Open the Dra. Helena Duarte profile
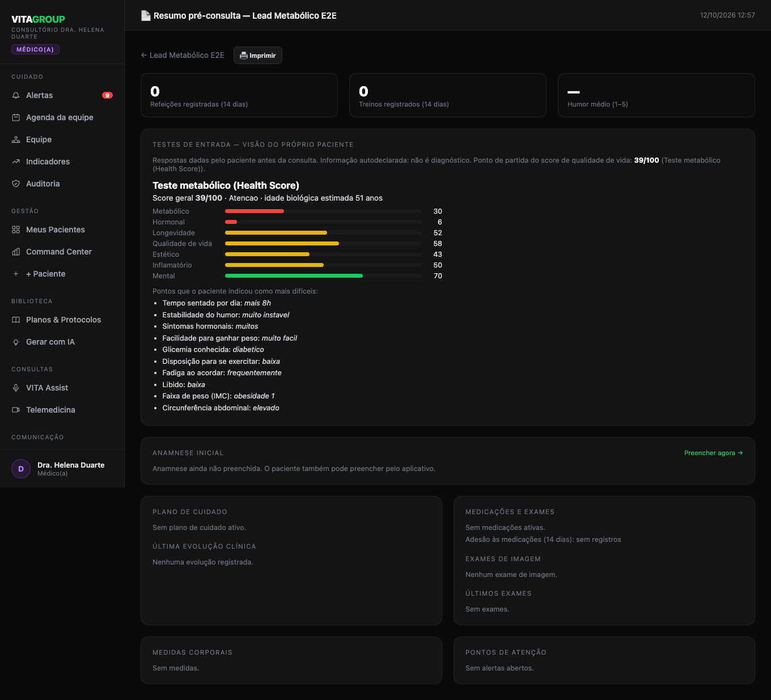771x700 pixels. [62, 469]
